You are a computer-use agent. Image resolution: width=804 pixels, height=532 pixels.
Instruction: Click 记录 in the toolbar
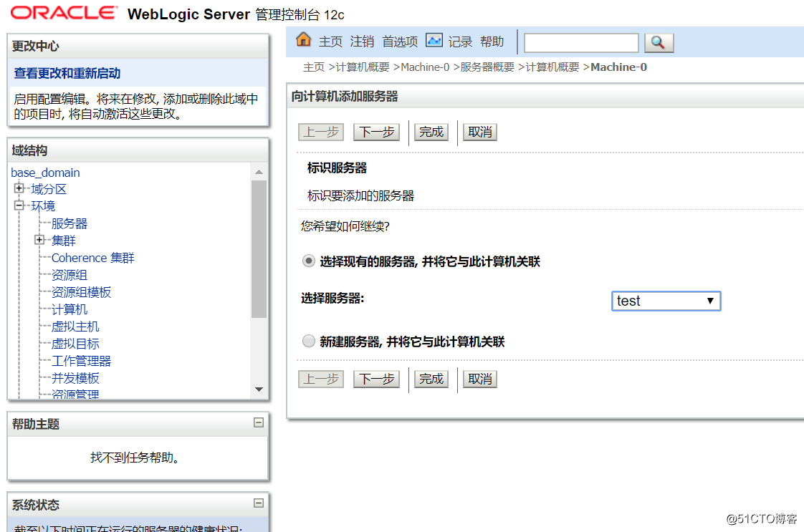(x=460, y=42)
